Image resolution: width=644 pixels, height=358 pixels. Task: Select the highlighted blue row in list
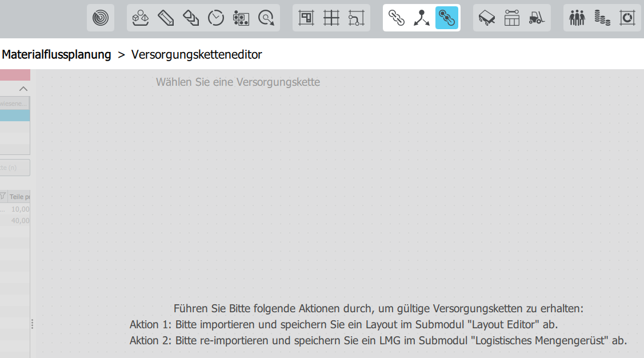15,116
